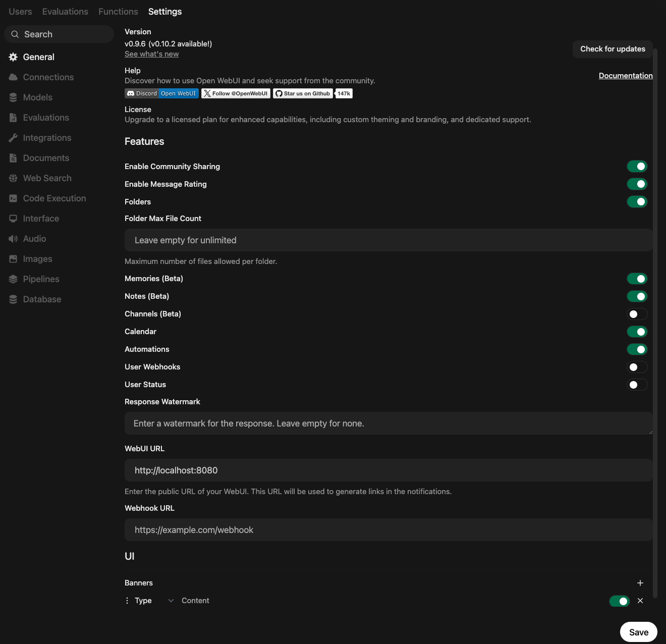Click the search magnifier icon
This screenshot has height=644, width=666.
[15, 34]
